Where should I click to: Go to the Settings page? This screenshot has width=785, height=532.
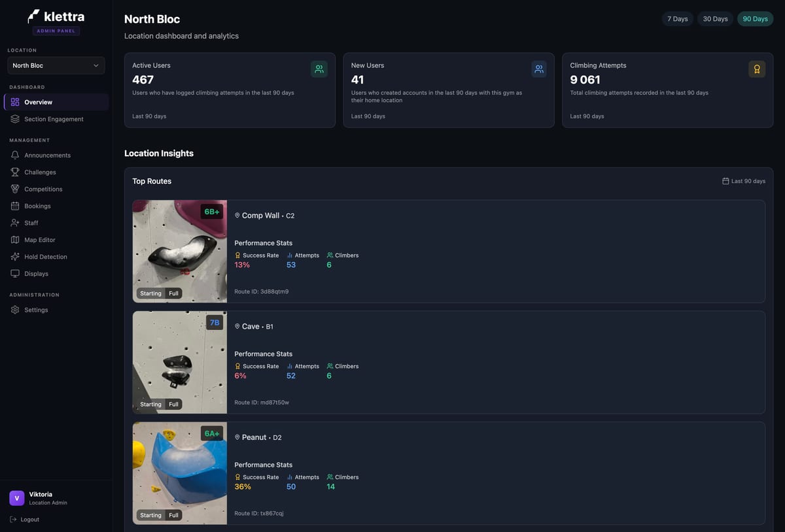click(x=56, y=310)
